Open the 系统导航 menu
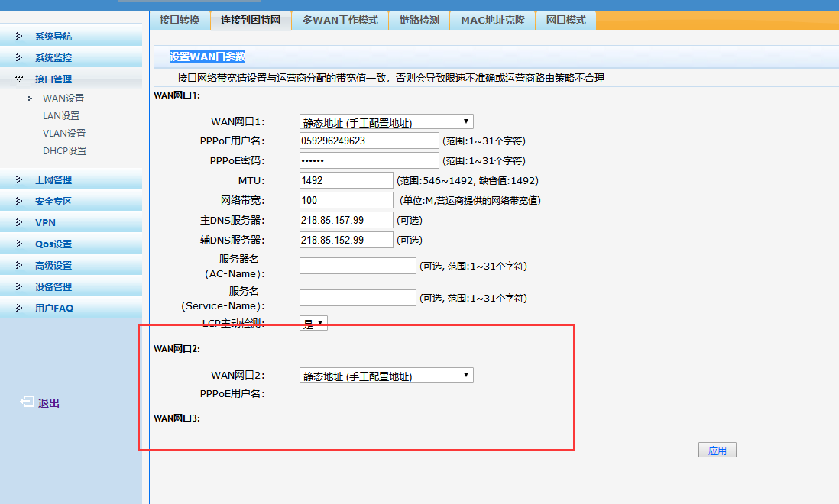This screenshot has width=839, height=504. (x=53, y=37)
